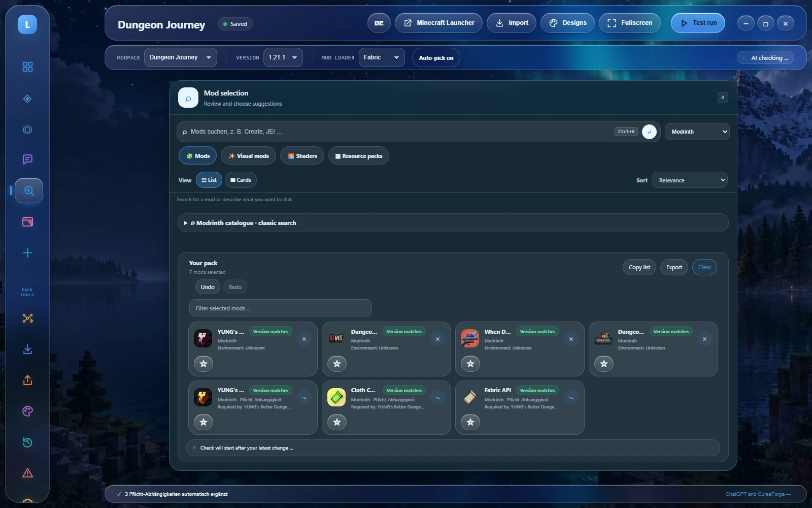Open the concentric circle icon in sidebar
The image size is (812, 508).
[27, 130]
